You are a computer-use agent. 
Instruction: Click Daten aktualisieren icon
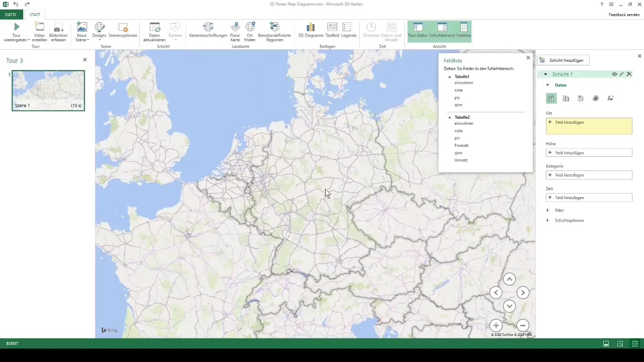154,27
